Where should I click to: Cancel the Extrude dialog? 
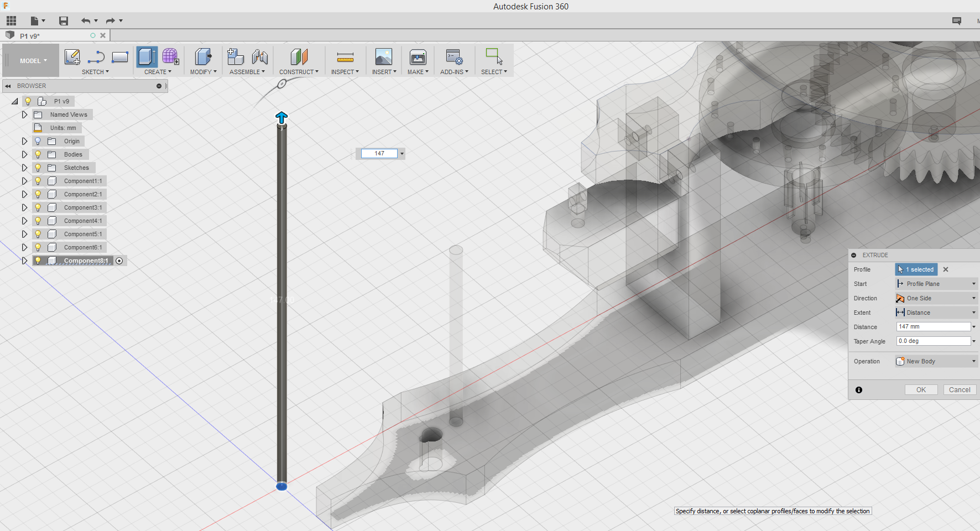[x=960, y=390]
